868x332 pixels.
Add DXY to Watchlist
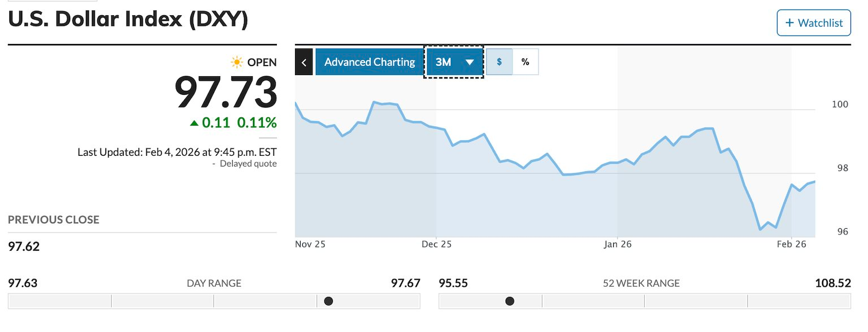pyautogui.click(x=814, y=23)
